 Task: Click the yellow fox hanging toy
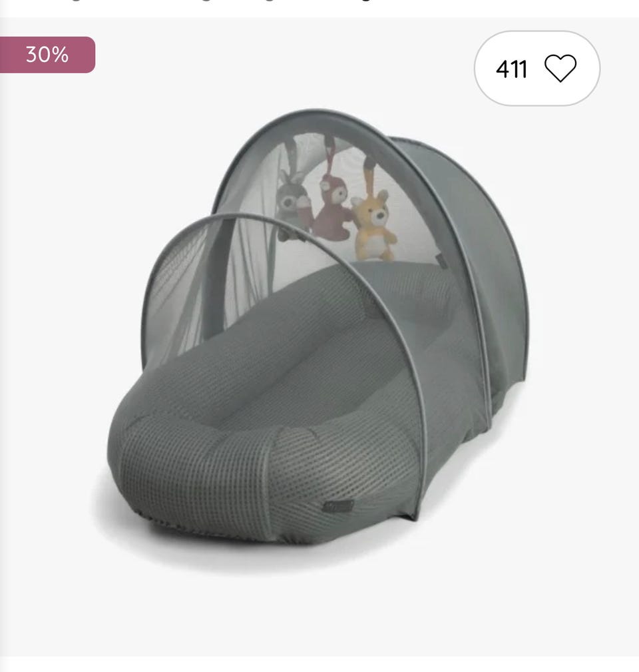tap(374, 224)
